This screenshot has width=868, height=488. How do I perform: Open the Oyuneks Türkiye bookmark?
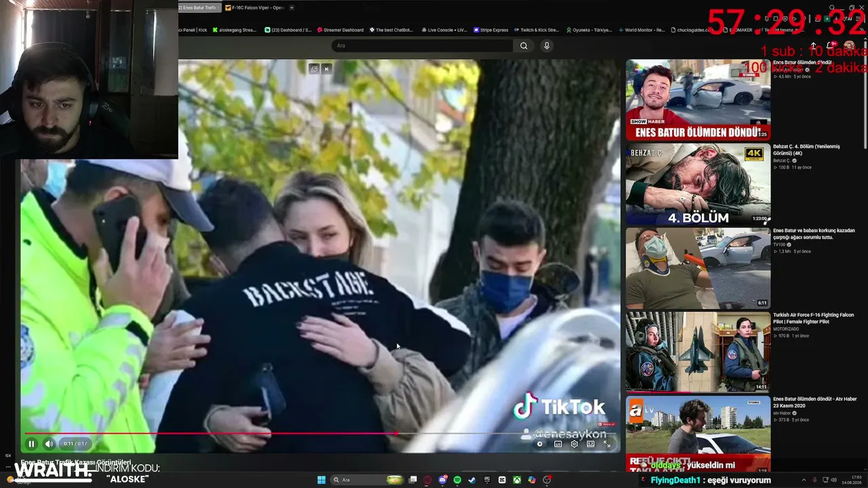pos(589,30)
